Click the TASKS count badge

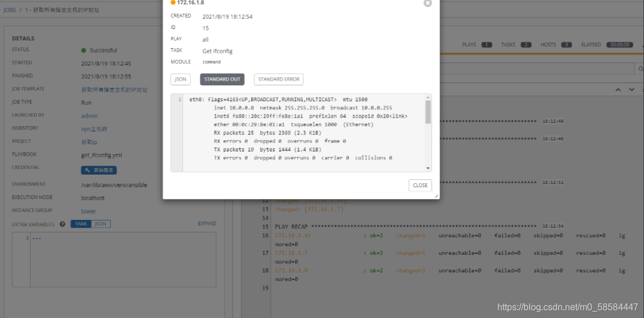526,45
